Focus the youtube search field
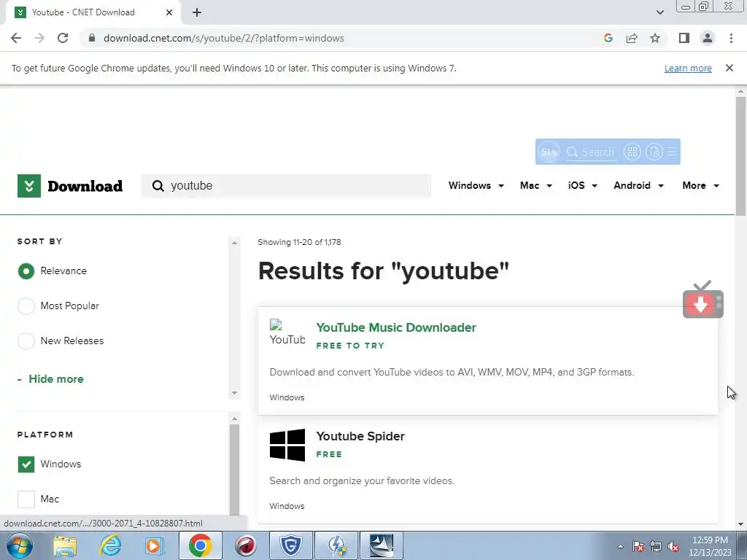 click(286, 186)
